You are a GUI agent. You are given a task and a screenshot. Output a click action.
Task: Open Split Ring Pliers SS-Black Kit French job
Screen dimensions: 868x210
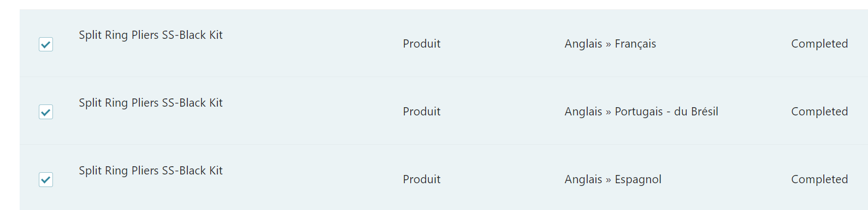click(x=151, y=35)
